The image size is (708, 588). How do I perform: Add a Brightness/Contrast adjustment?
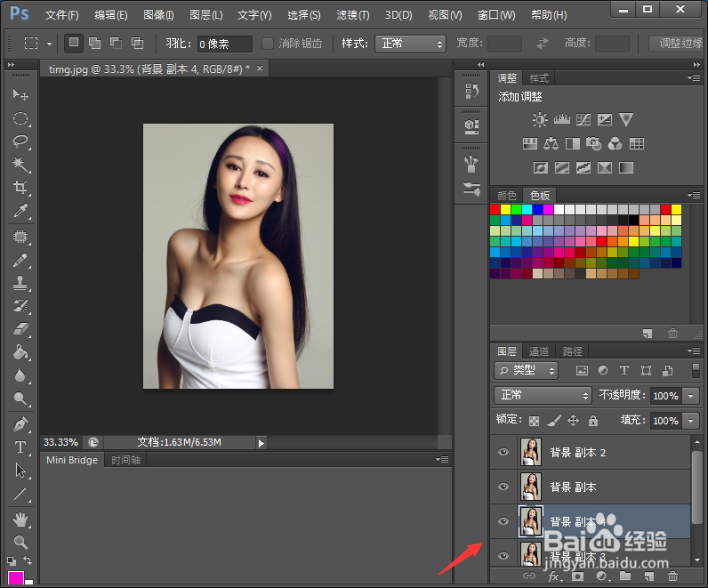click(x=540, y=120)
